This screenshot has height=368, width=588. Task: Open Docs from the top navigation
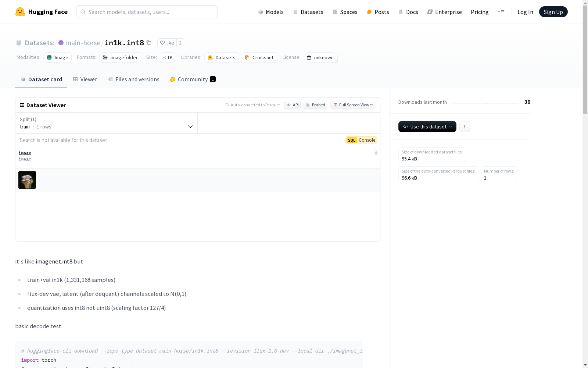pos(408,12)
